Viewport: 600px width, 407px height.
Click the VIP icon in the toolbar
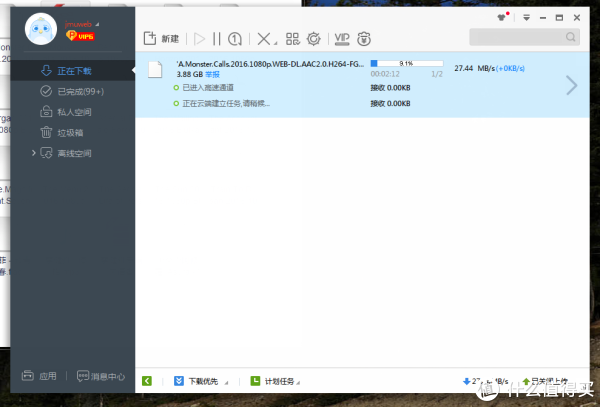342,39
